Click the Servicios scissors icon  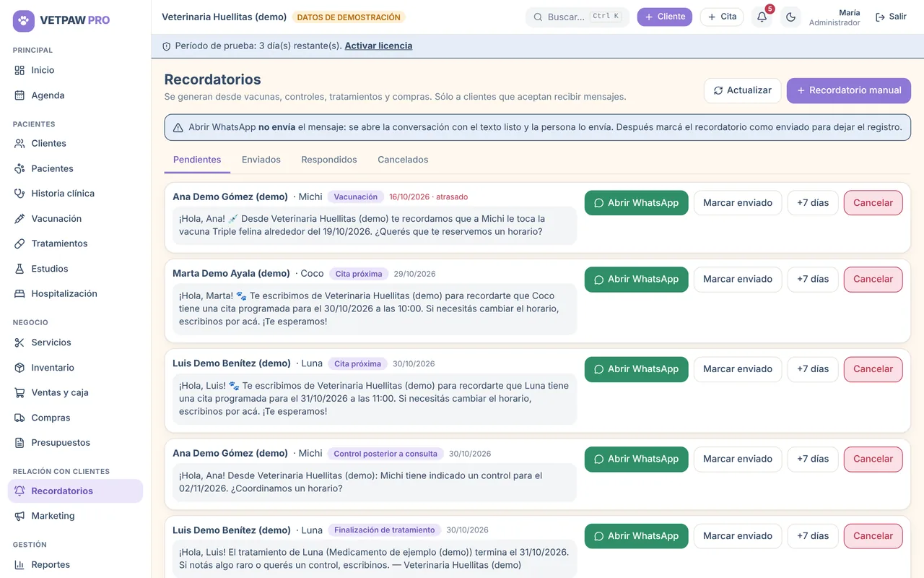click(x=19, y=342)
